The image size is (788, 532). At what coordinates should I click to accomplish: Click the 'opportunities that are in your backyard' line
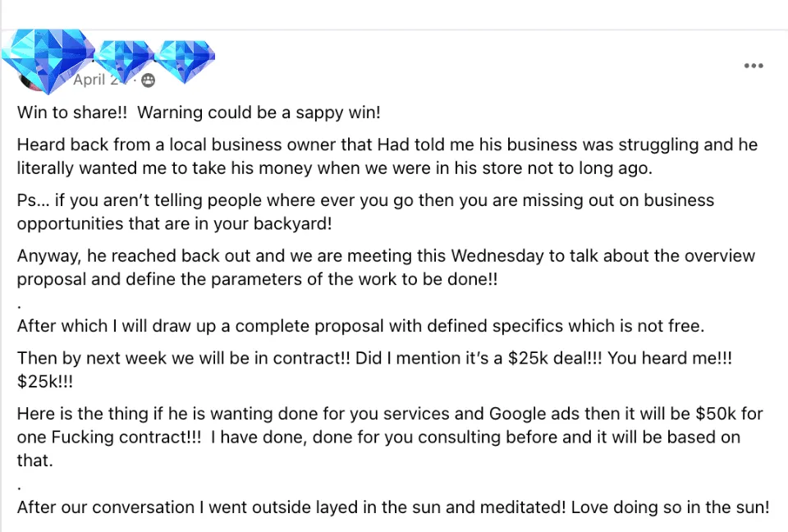(x=174, y=224)
